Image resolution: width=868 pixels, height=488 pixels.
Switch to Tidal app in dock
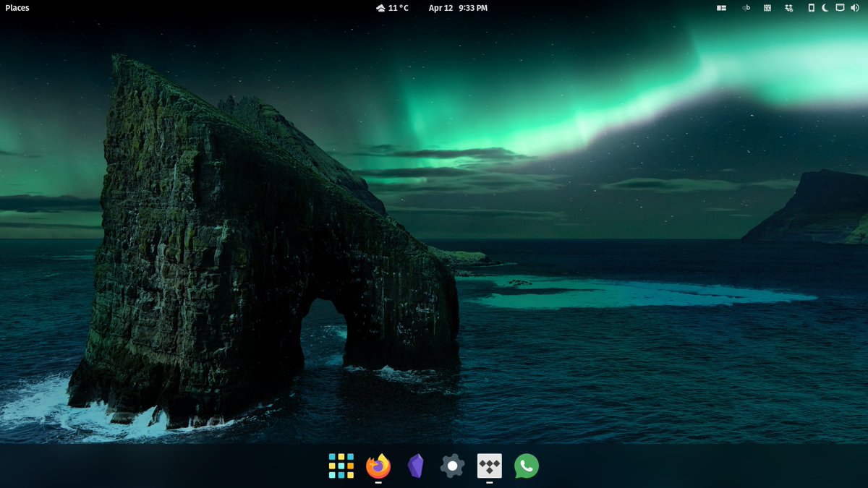(490, 466)
